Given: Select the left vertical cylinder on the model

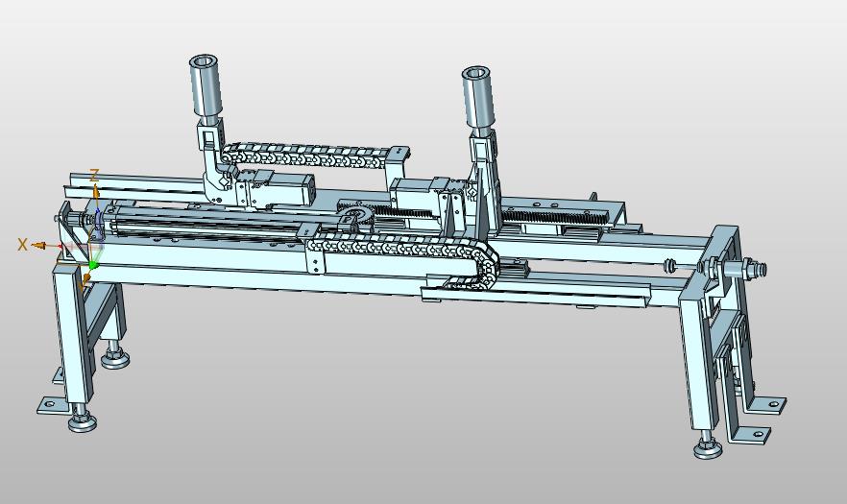Looking at the screenshot, I should click(x=206, y=85).
